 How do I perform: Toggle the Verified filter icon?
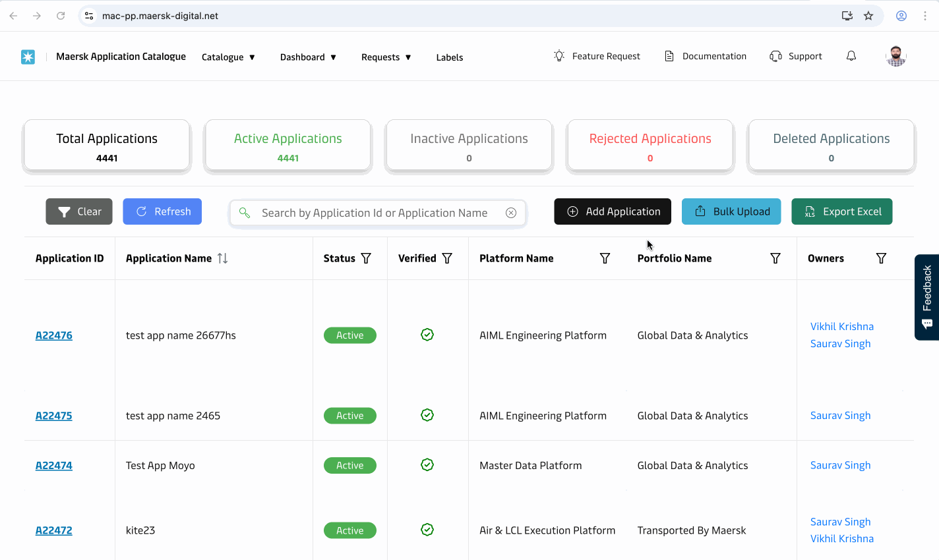[448, 258]
